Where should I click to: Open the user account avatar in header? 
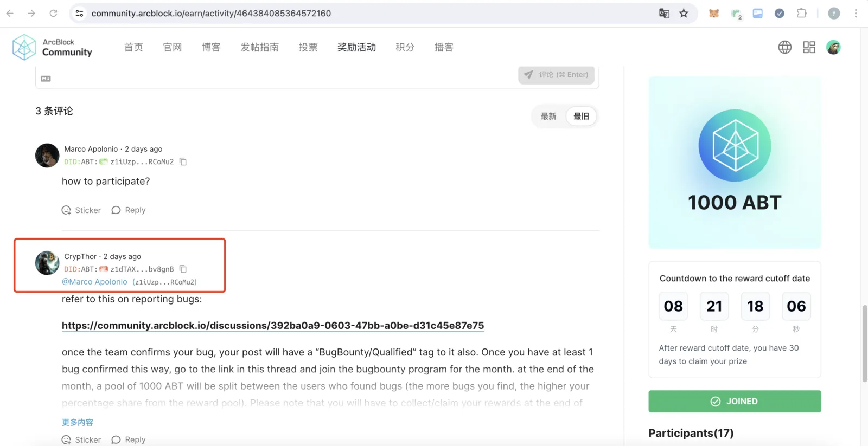[833, 47]
